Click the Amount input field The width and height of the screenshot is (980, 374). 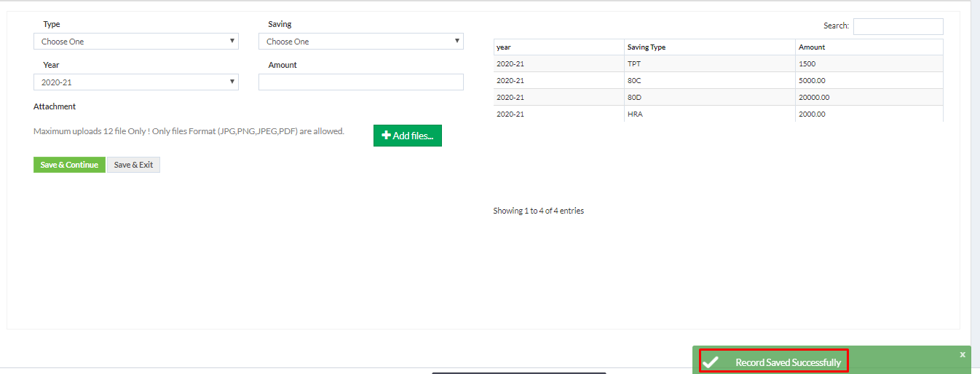point(361,82)
